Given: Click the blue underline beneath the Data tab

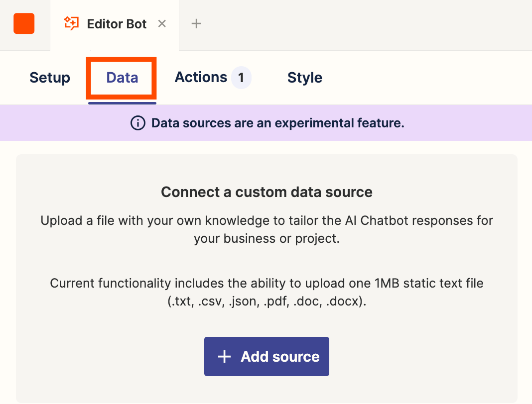Looking at the screenshot, I should pos(122,103).
